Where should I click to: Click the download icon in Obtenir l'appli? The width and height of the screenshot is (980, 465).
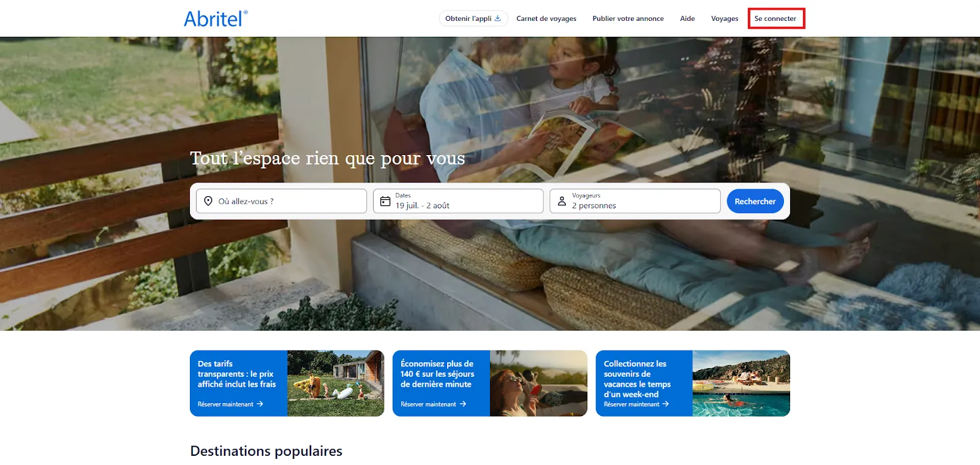[498, 18]
